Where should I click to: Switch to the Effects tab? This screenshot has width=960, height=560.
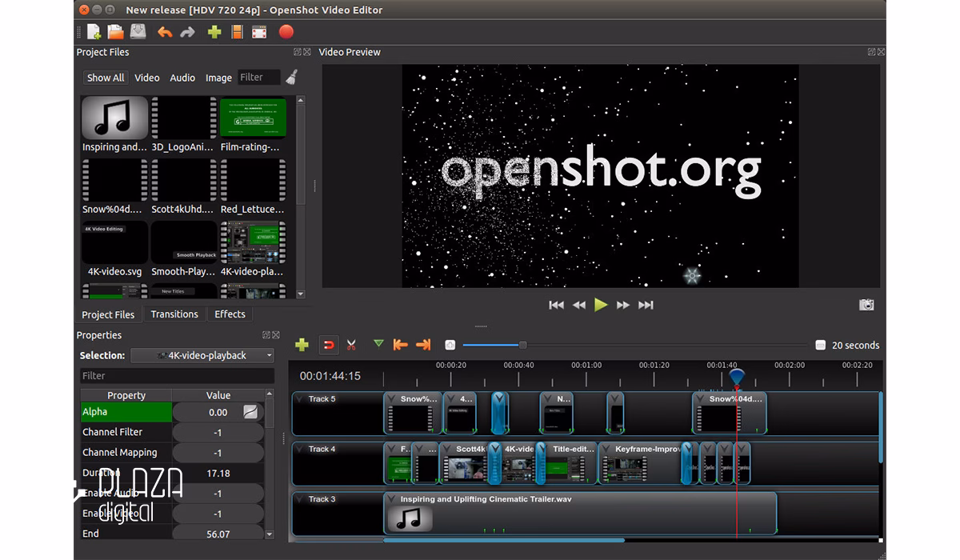coord(230,314)
